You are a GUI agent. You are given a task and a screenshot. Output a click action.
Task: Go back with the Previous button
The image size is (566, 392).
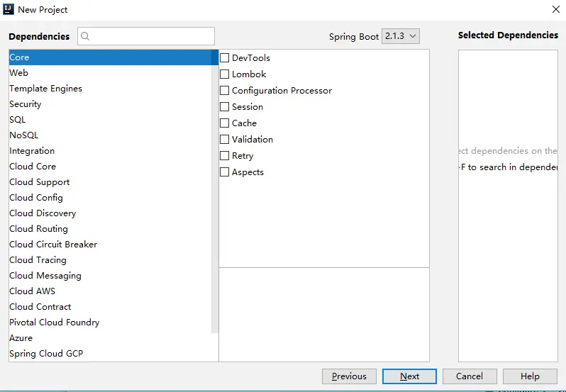point(349,376)
